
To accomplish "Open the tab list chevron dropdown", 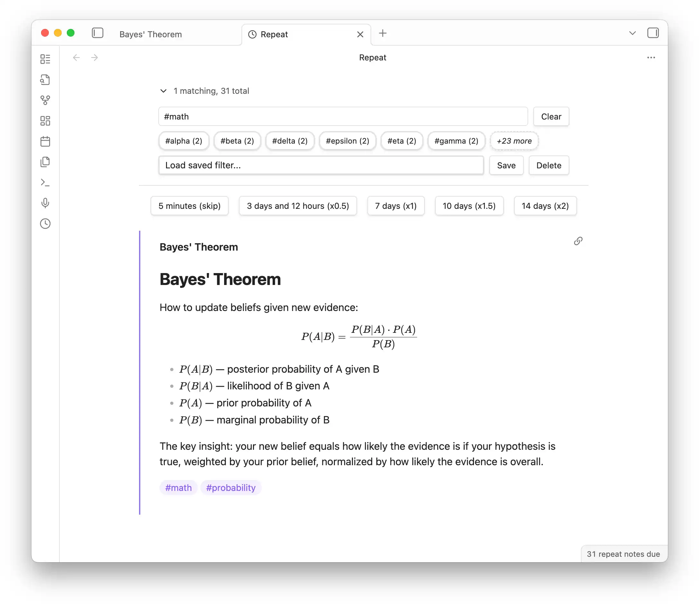I will pos(632,33).
